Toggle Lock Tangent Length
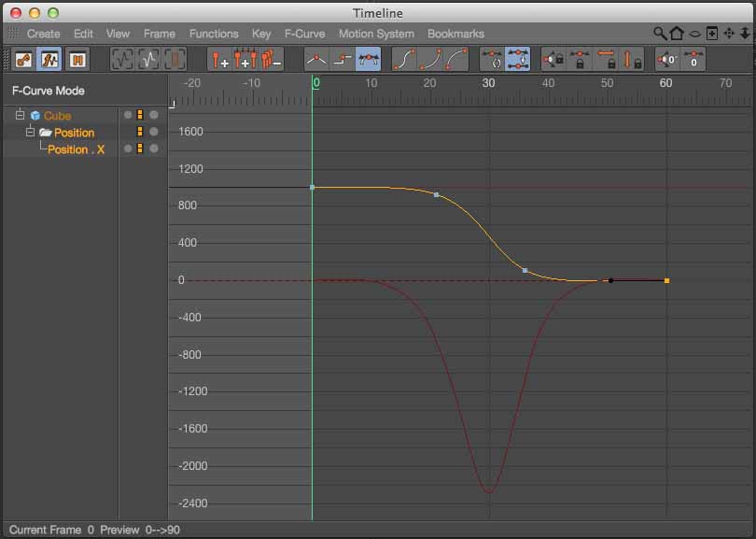Screen dimensions: 756x539 [x=580, y=60]
